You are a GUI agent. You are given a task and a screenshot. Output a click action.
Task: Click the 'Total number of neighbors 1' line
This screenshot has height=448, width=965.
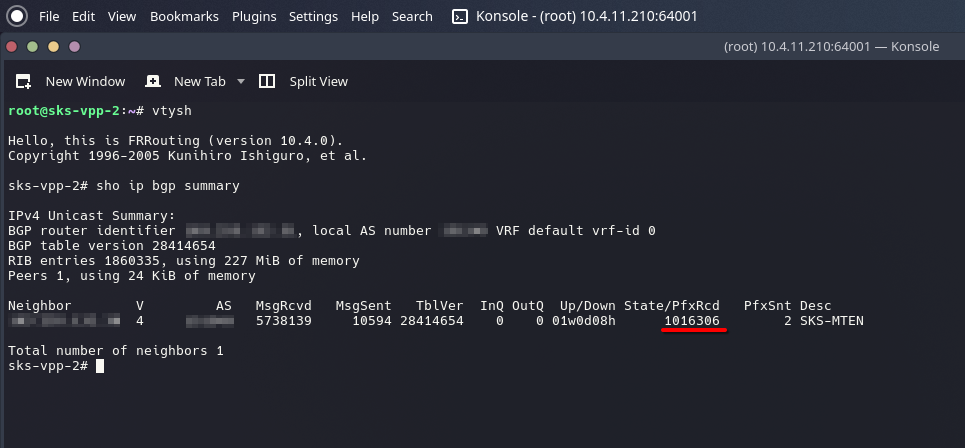(x=116, y=351)
